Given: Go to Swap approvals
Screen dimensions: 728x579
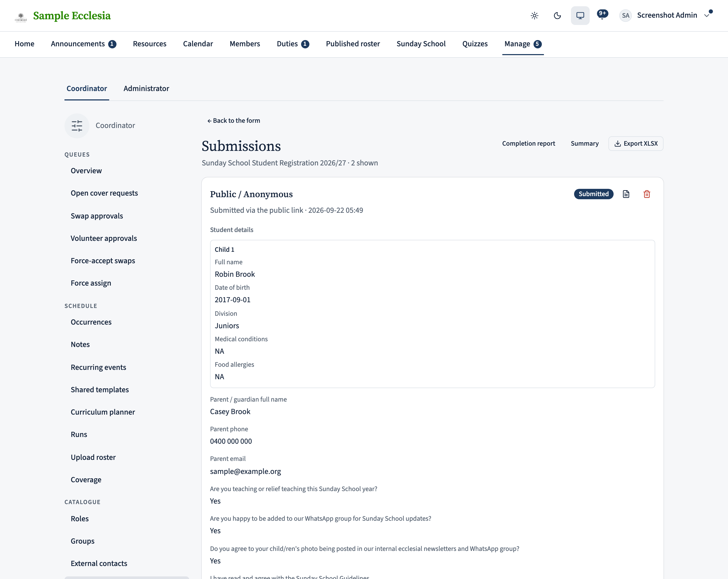Looking at the screenshot, I should (x=96, y=216).
